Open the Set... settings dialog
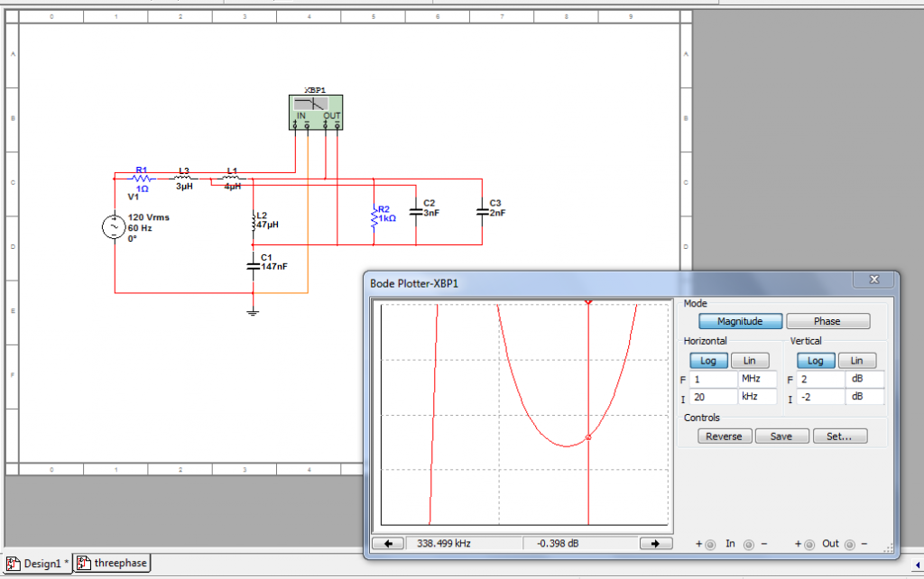Image resolution: width=924 pixels, height=579 pixels. coord(839,437)
